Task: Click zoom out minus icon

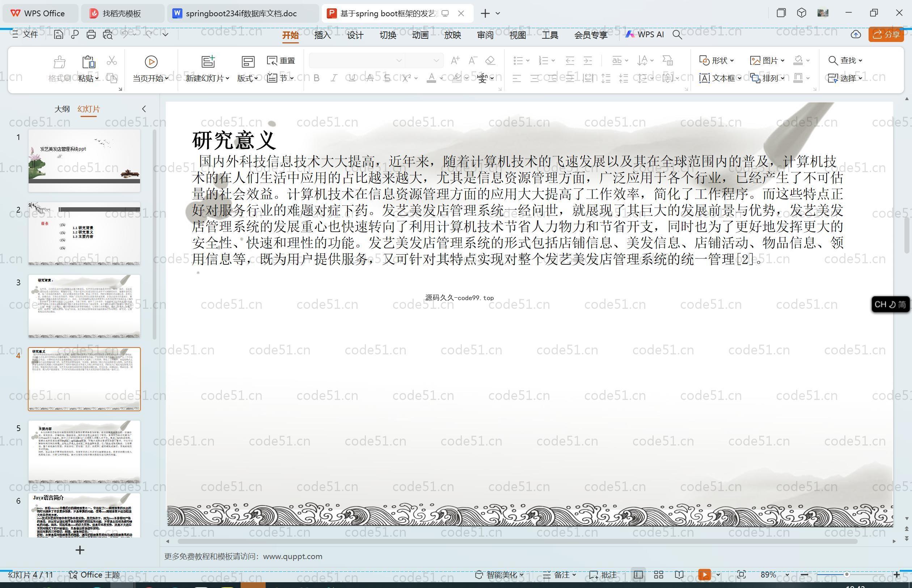Action: (804, 575)
